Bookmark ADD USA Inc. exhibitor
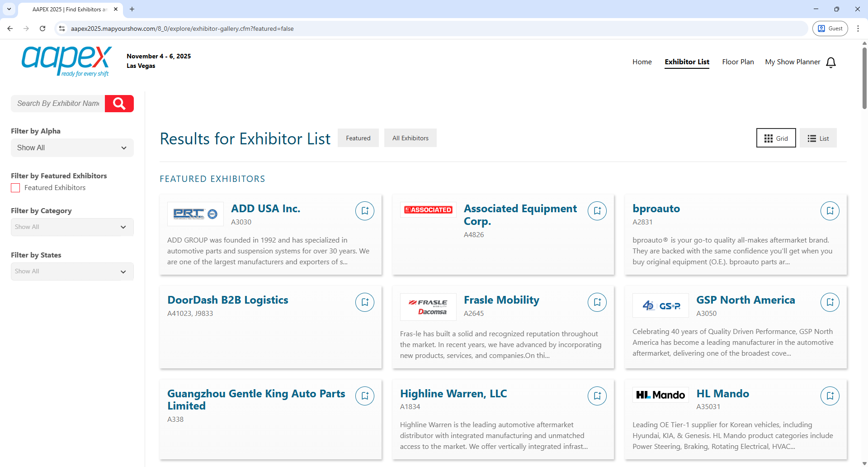Image resolution: width=868 pixels, height=467 pixels. 365,210
